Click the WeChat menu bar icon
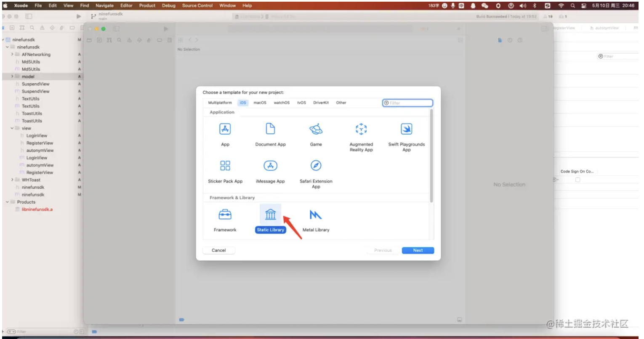Viewport: 644px width, 339px height. tap(484, 5)
